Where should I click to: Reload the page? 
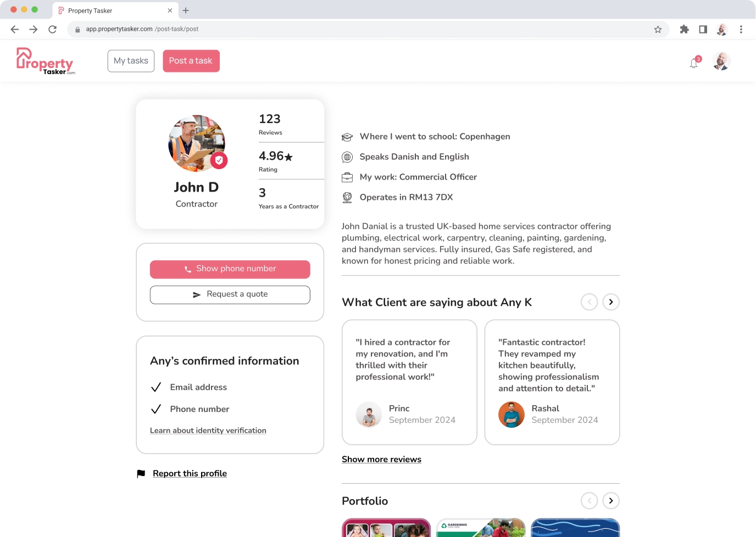pyautogui.click(x=52, y=30)
